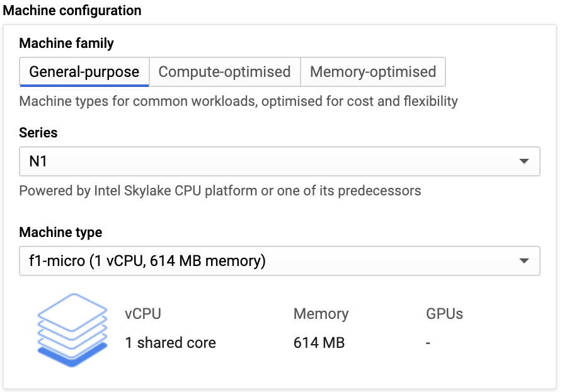The height and width of the screenshot is (392, 562).
Task: Click the Machine type dropdown arrow
Action: point(524,261)
